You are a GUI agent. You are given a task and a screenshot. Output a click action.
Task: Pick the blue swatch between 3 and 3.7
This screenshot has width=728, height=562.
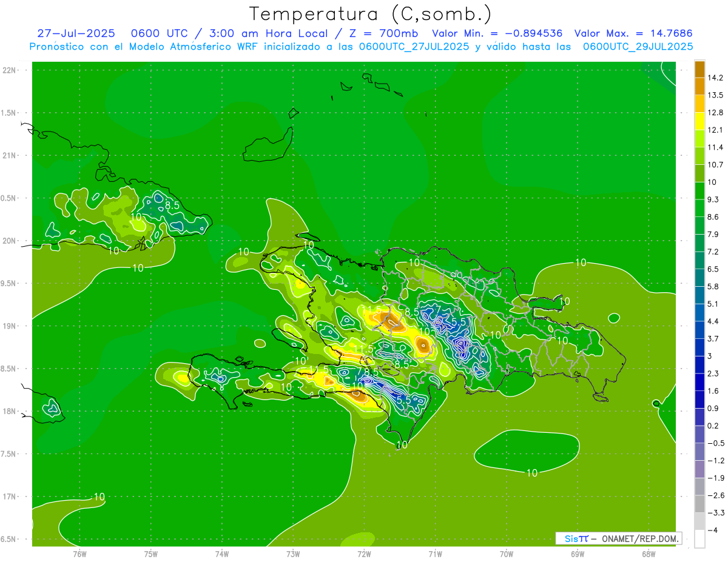699,347
